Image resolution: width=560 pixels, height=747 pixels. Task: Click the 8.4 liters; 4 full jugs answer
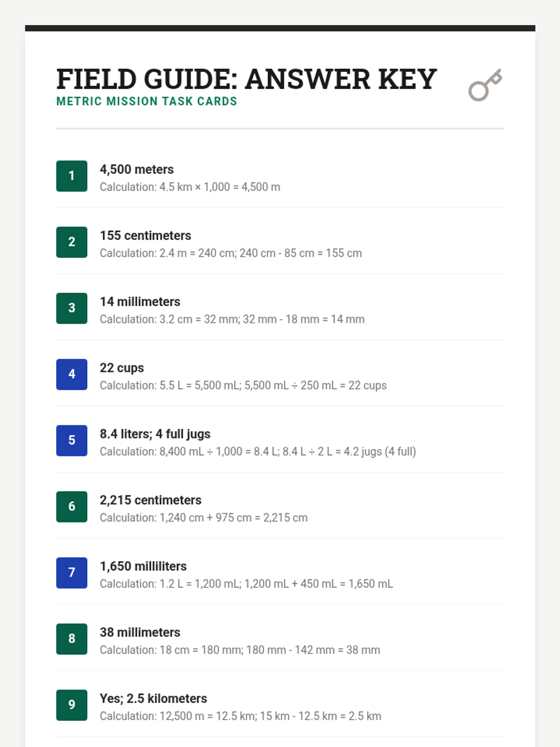(x=155, y=434)
